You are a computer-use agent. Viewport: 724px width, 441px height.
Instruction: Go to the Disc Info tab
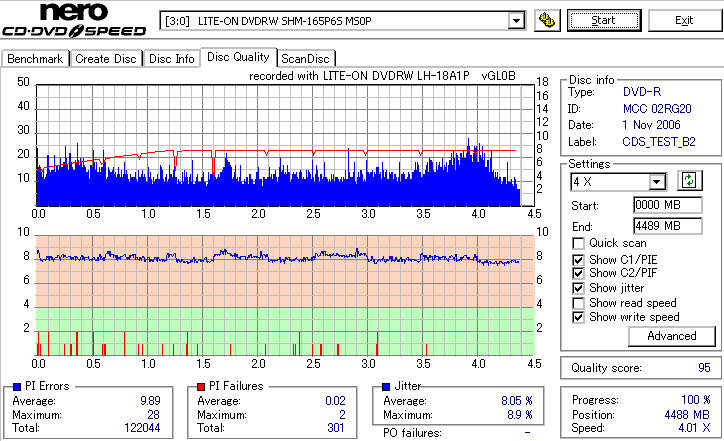coord(171,59)
